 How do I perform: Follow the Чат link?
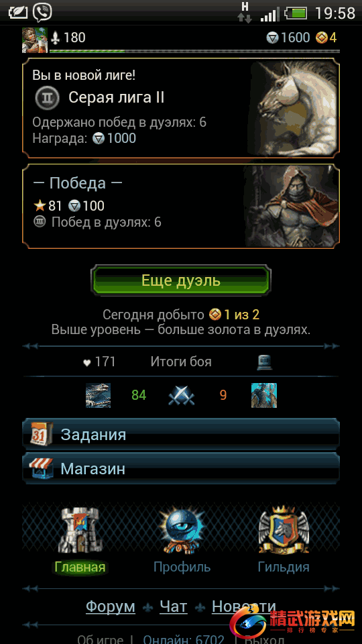pos(173,606)
